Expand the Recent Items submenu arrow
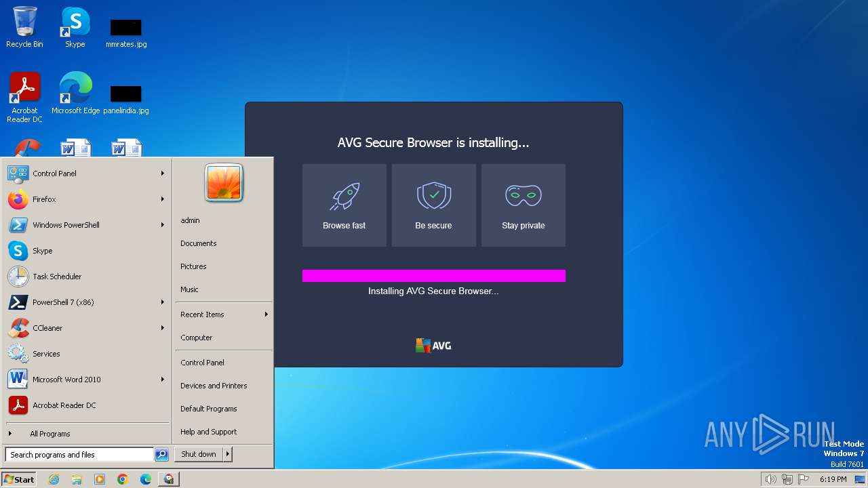 pos(267,314)
